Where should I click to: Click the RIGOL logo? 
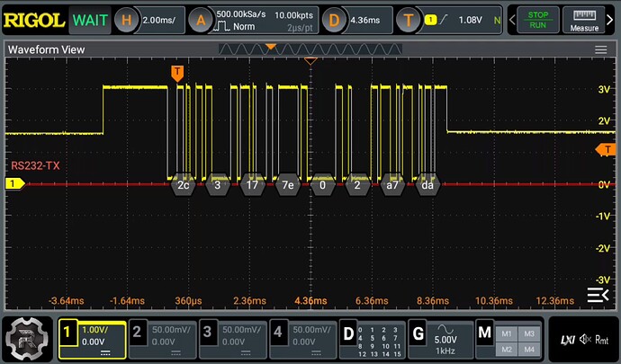click(34, 20)
